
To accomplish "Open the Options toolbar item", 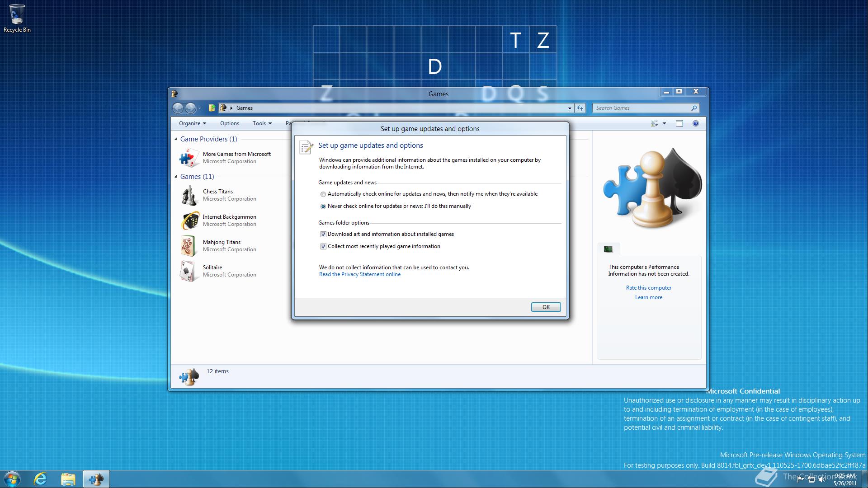I will point(229,123).
